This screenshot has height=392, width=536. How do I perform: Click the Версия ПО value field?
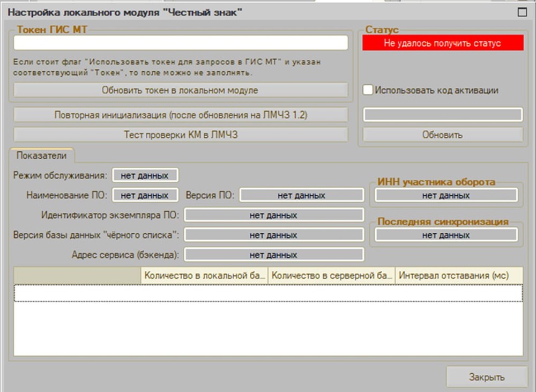(301, 195)
